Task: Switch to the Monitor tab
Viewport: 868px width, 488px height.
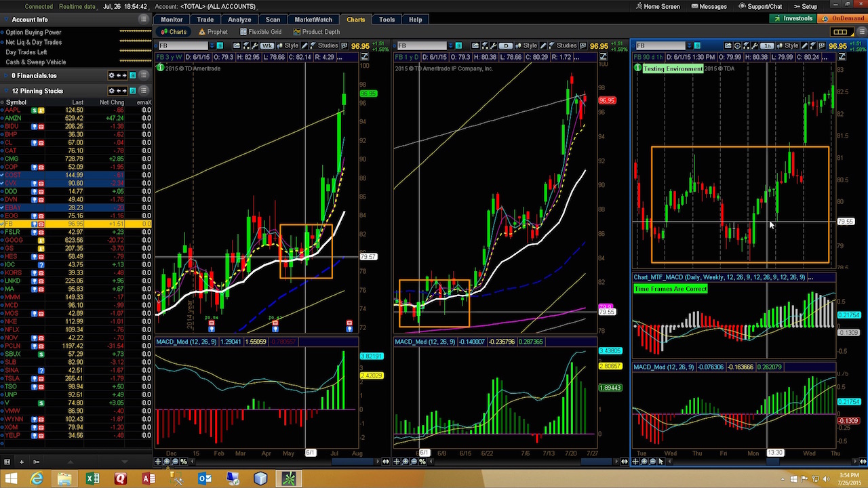Action: [172, 20]
